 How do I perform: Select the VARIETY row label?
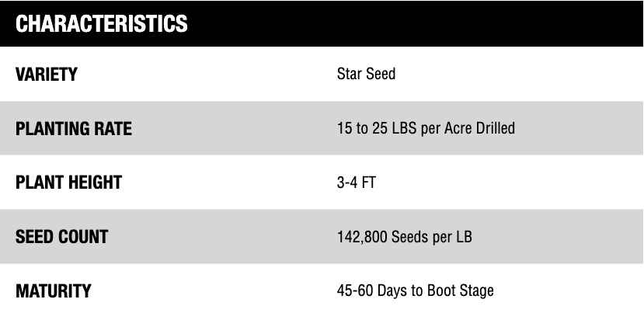[47, 75]
